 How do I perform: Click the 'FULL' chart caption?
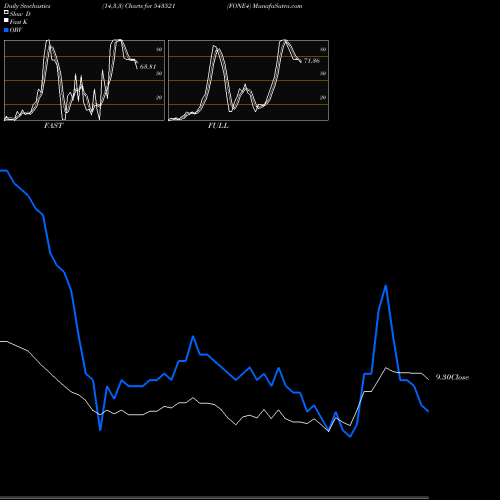click(218, 126)
